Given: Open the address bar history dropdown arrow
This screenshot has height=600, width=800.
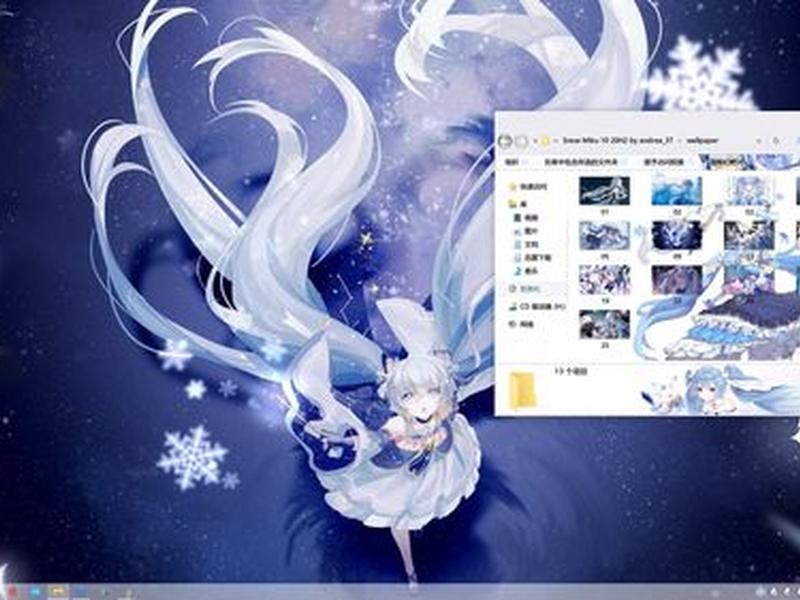Looking at the screenshot, I should (759, 141).
